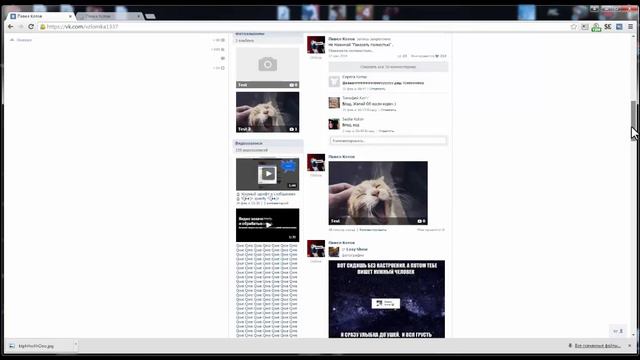Close the active VK browser tab
Viewport: 640px width, 360px height.
click(x=70, y=16)
